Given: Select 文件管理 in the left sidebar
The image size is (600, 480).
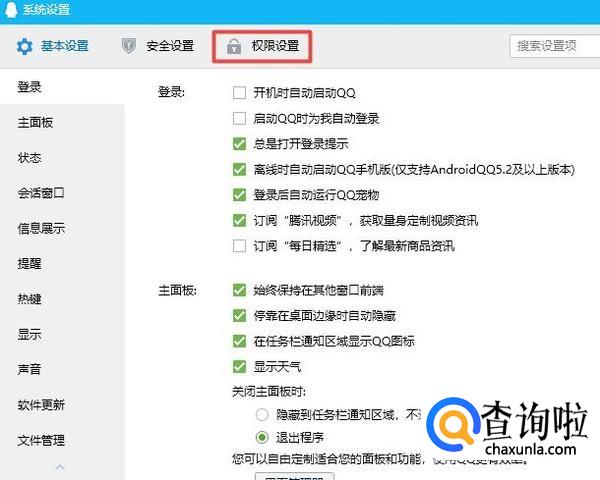Looking at the screenshot, I should (41, 440).
